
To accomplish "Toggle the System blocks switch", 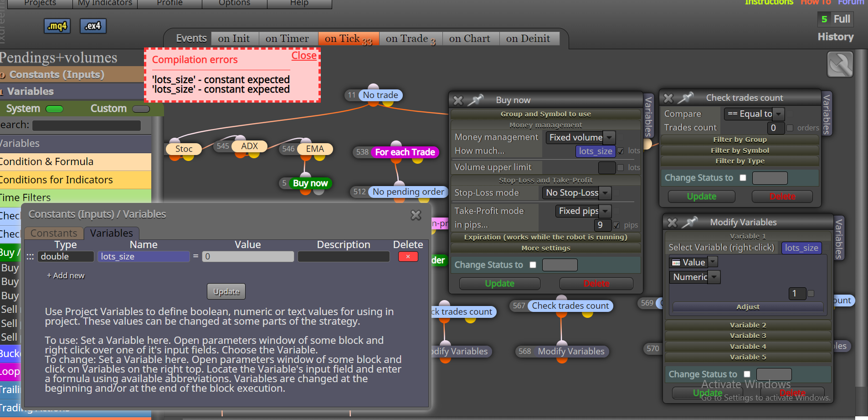I will coord(55,109).
